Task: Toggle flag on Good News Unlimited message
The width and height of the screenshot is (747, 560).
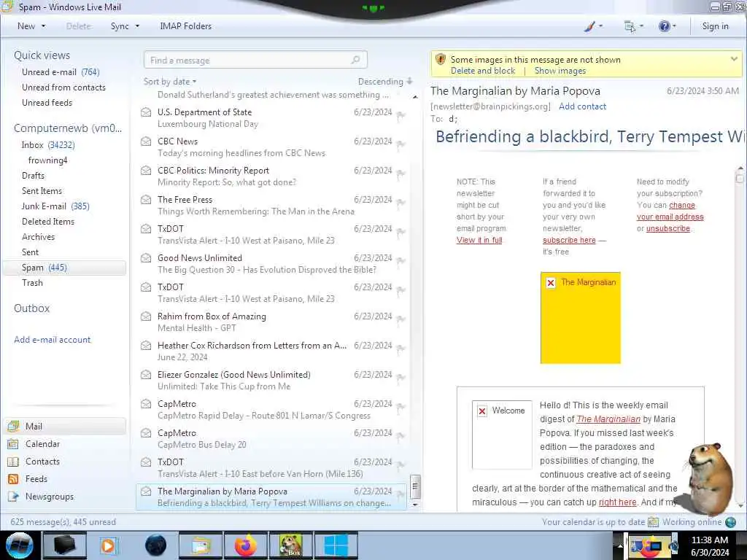Action: (400, 261)
